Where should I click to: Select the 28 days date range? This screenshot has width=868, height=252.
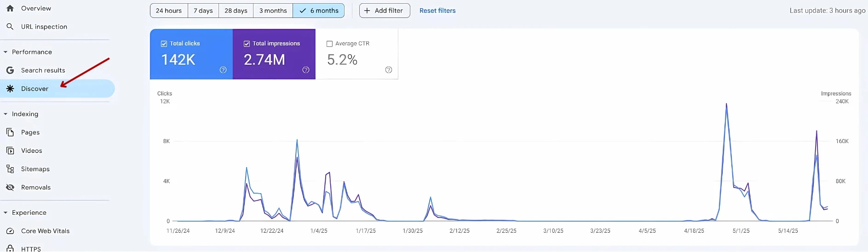pos(236,11)
